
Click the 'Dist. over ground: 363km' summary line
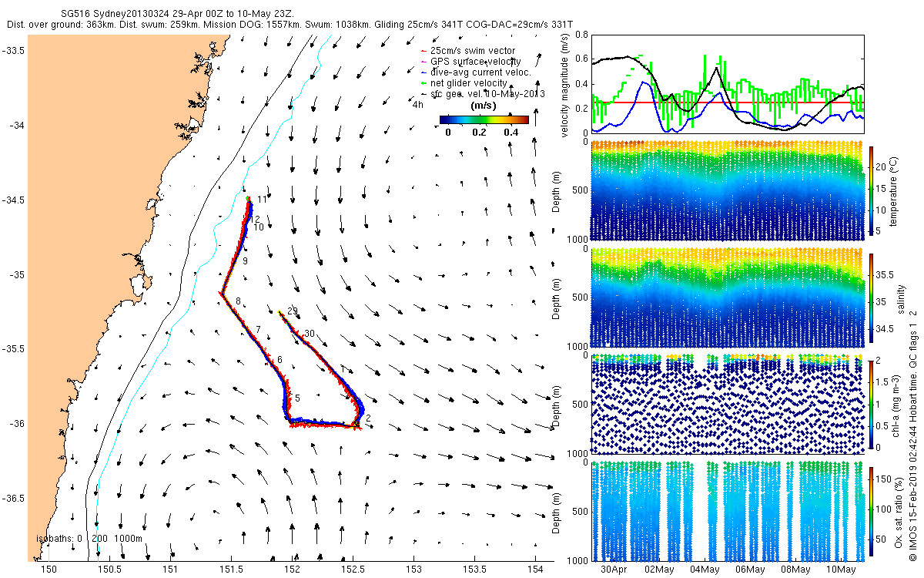pos(290,25)
